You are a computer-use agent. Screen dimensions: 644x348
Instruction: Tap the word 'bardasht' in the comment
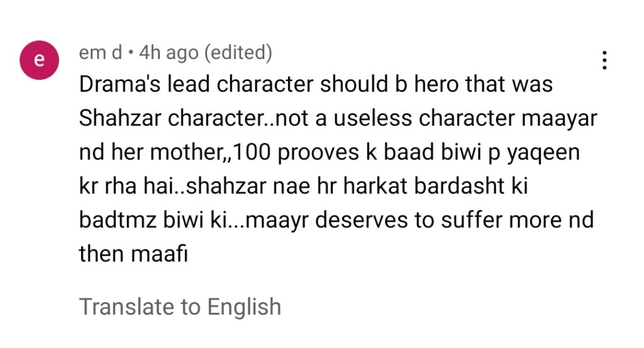[459, 185]
